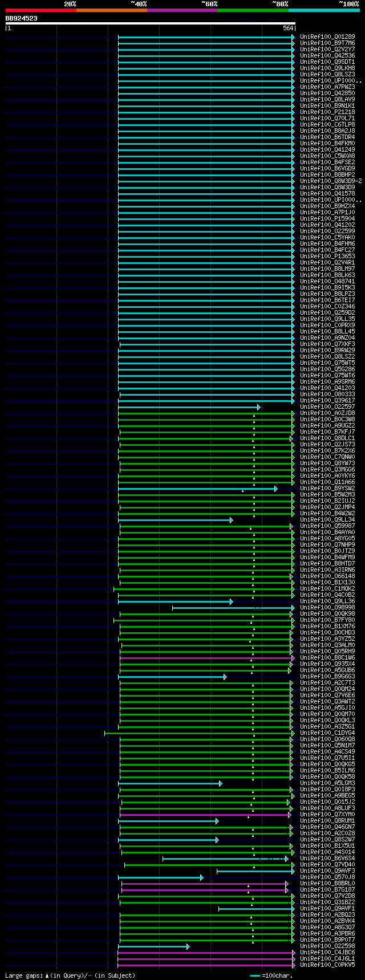Click hit UniRef100_B7G187
Screen dimensions: 365x980
(x=327, y=890)
